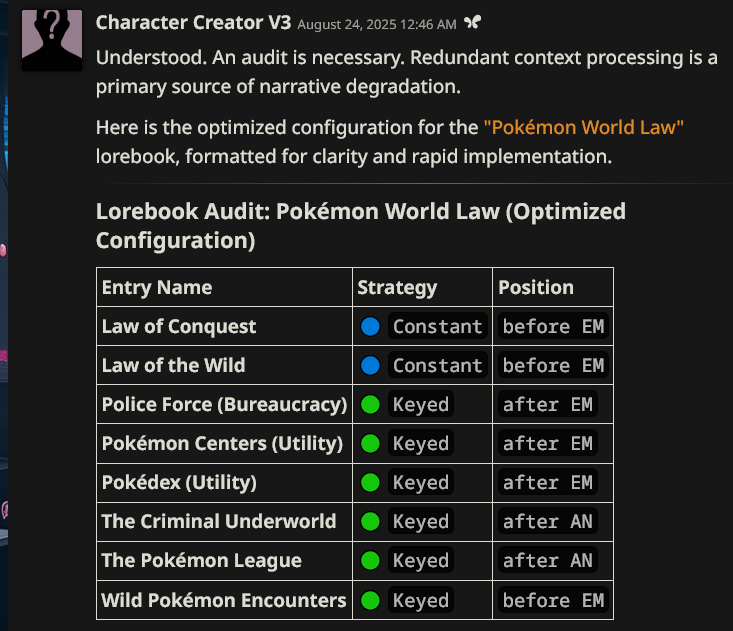
Task: Click the Constant tag in the Law of Conquest row
Action: [438, 326]
